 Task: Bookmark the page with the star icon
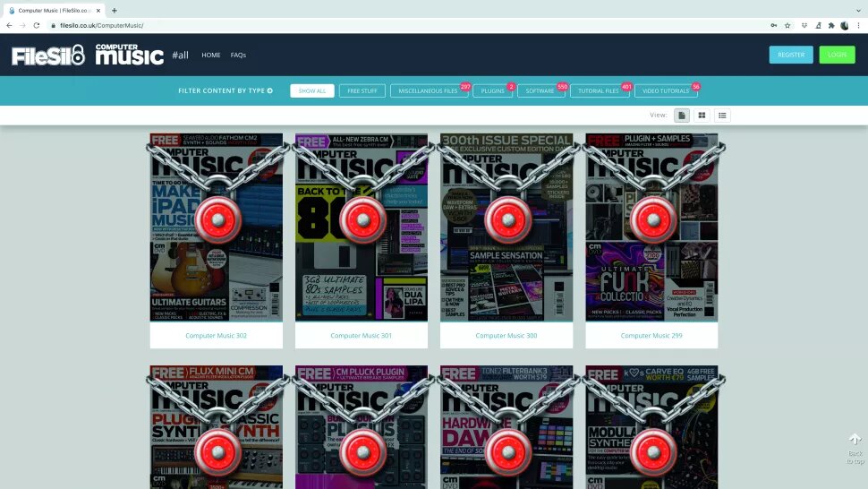787,25
